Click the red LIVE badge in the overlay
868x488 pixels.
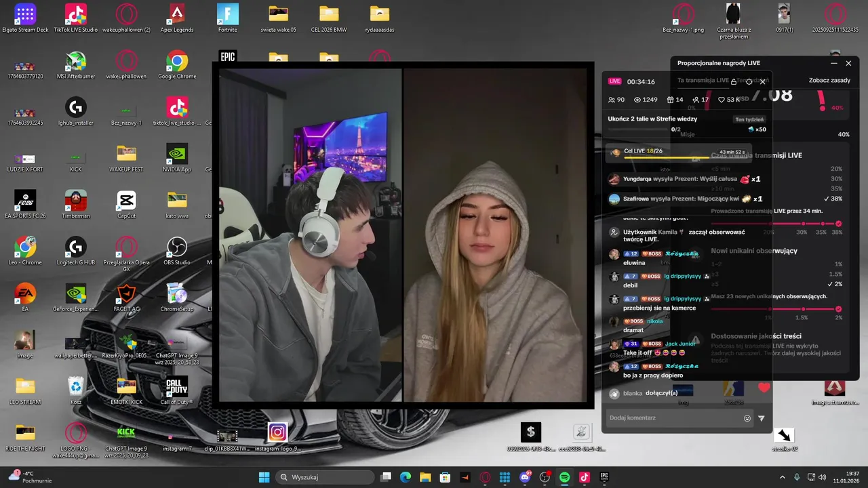pyautogui.click(x=614, y=81)
